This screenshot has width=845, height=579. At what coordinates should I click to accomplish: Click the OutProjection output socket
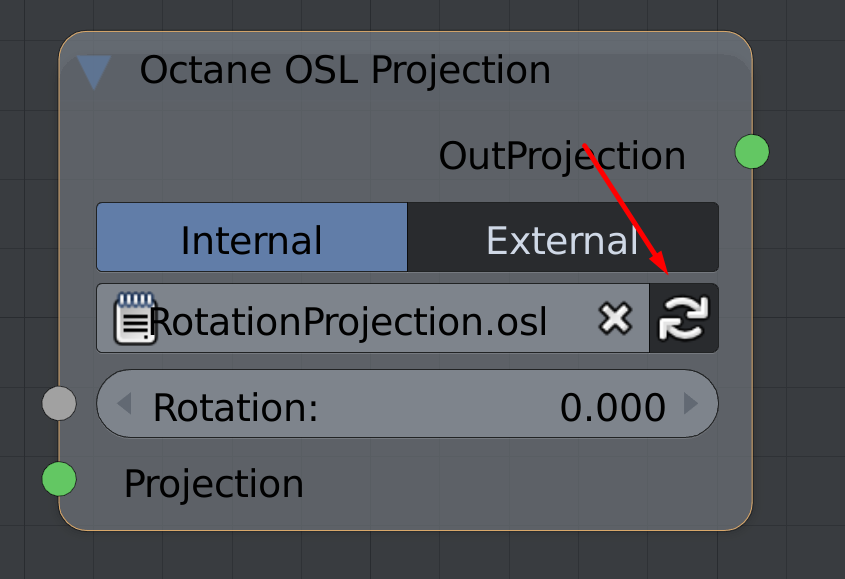point(752,152)
